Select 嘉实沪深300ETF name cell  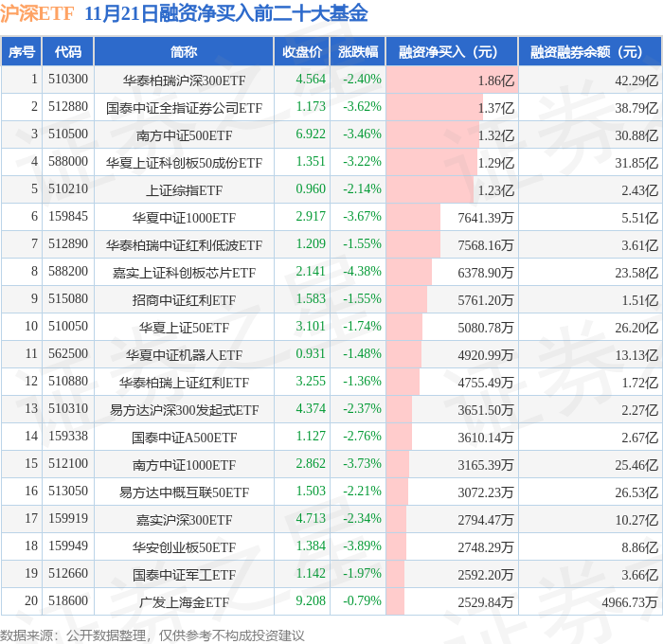pyautogui.click(x=184, y=520)
